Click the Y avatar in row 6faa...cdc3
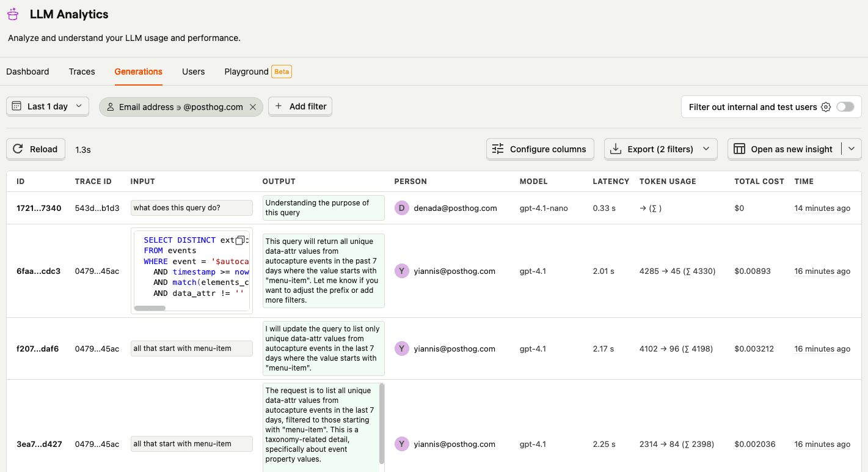 click(401, 271)
